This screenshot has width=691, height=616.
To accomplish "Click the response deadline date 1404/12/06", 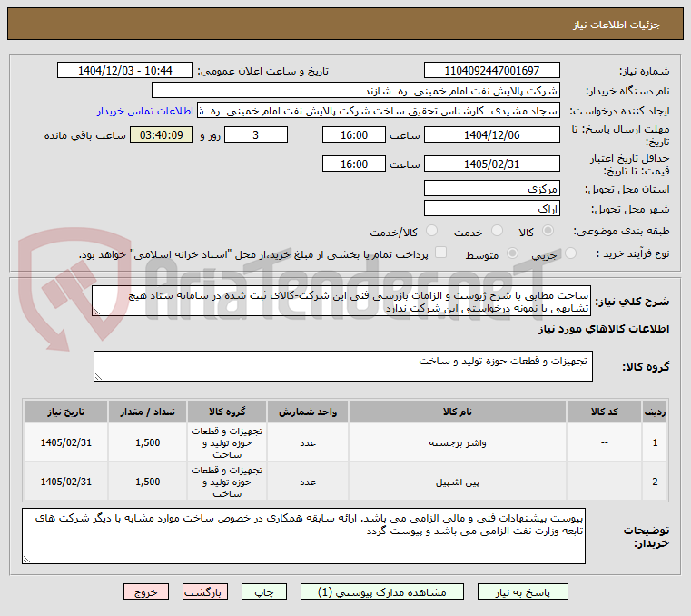I will (x=492, y=135).
